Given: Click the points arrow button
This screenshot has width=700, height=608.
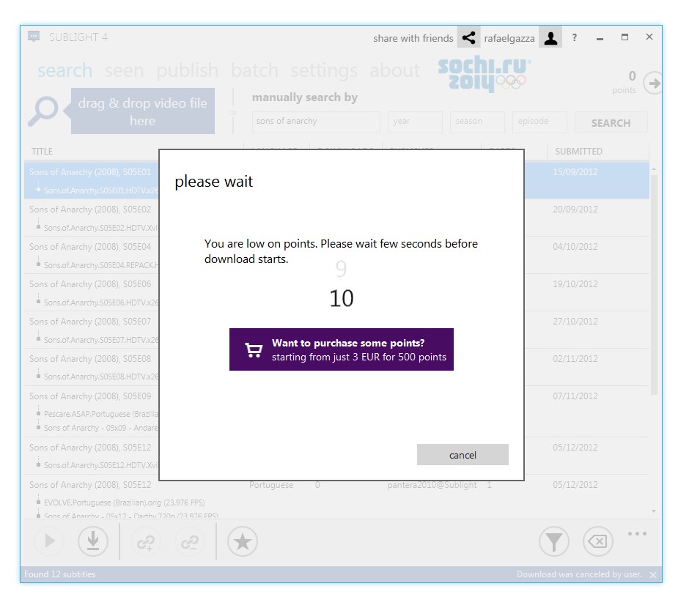Looking at the screenshot, I should (652, 84).
